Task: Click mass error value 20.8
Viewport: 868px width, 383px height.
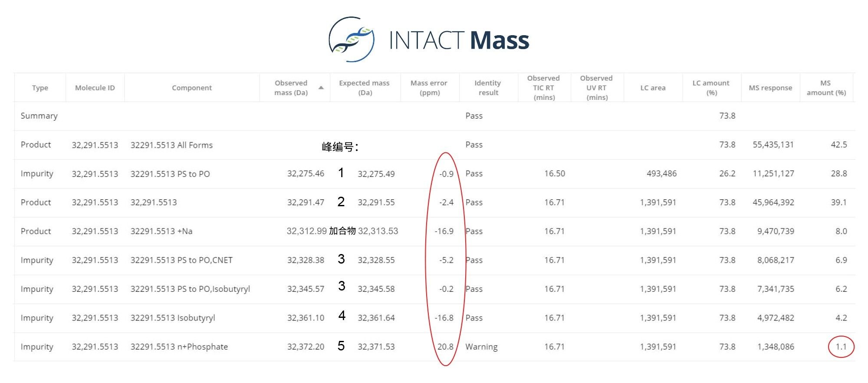Action: click(x=445, y=347)
